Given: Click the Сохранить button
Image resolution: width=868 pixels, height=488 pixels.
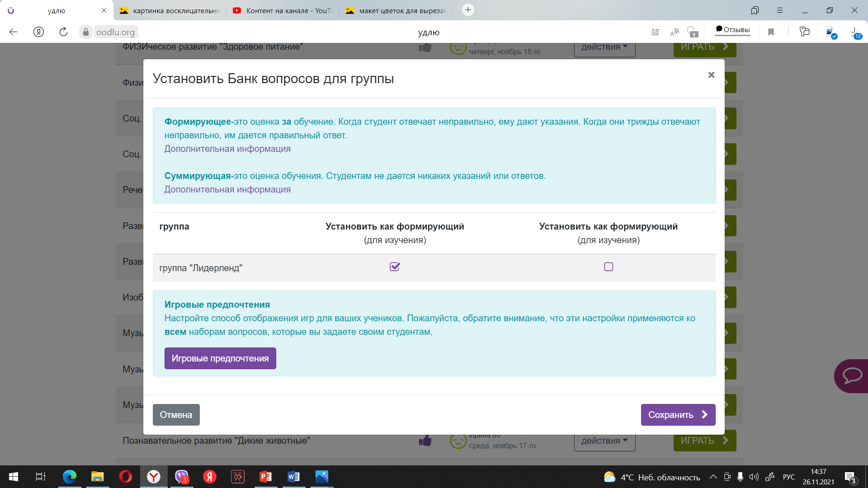Looking at the screenshot, I should tap(678, 415).
